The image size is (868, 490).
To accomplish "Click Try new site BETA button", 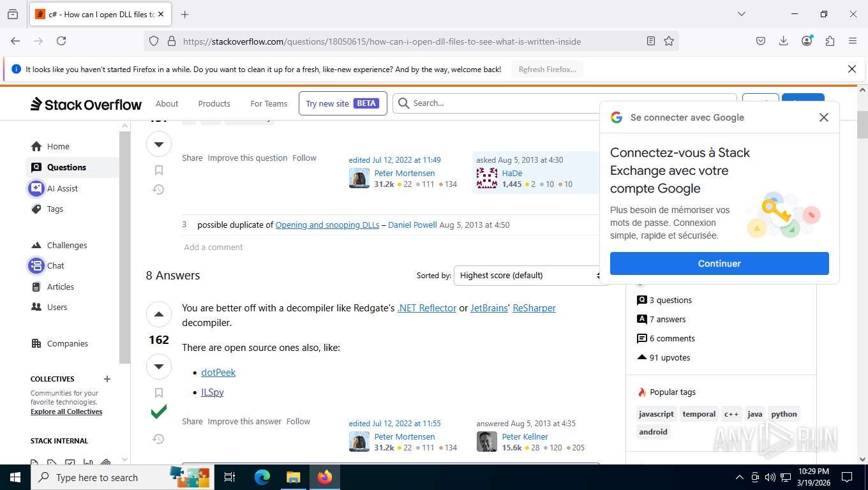I will (343, 103).
